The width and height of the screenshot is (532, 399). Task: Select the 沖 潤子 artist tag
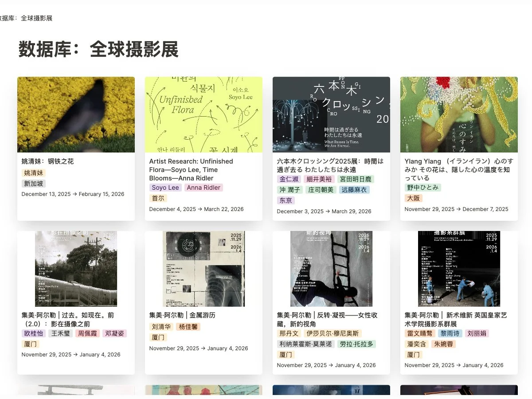coord(289,190)
